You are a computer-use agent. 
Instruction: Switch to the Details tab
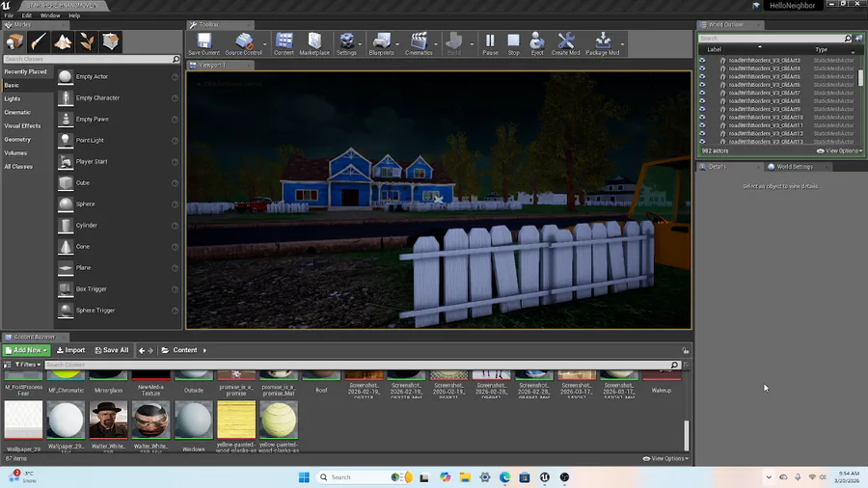[718, 167]
